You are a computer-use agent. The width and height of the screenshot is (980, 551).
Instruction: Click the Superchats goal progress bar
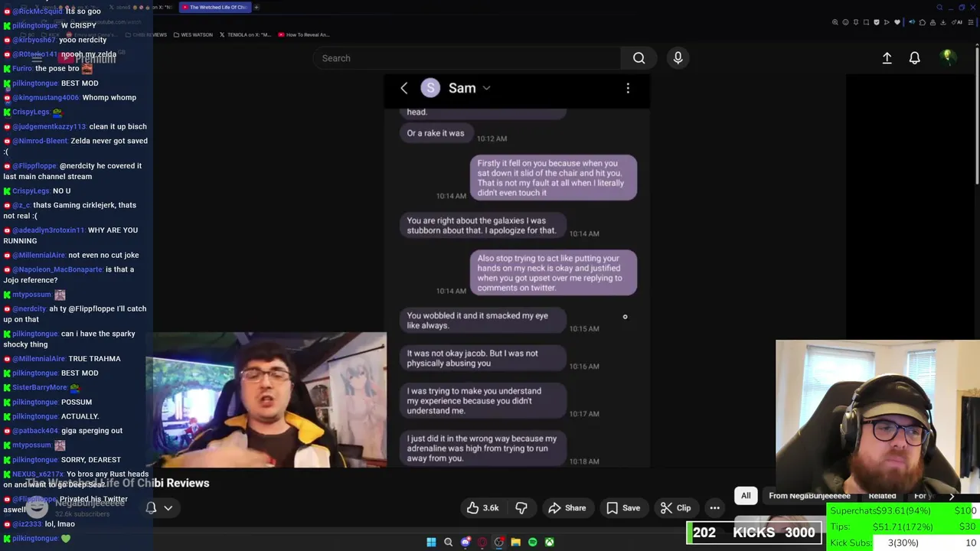903,511
